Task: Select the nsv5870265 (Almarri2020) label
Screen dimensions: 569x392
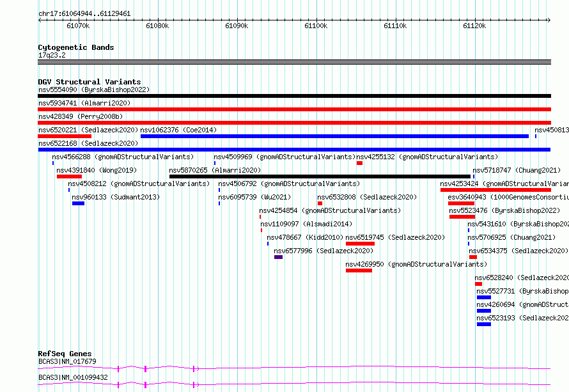Action: tap(215, 170)
